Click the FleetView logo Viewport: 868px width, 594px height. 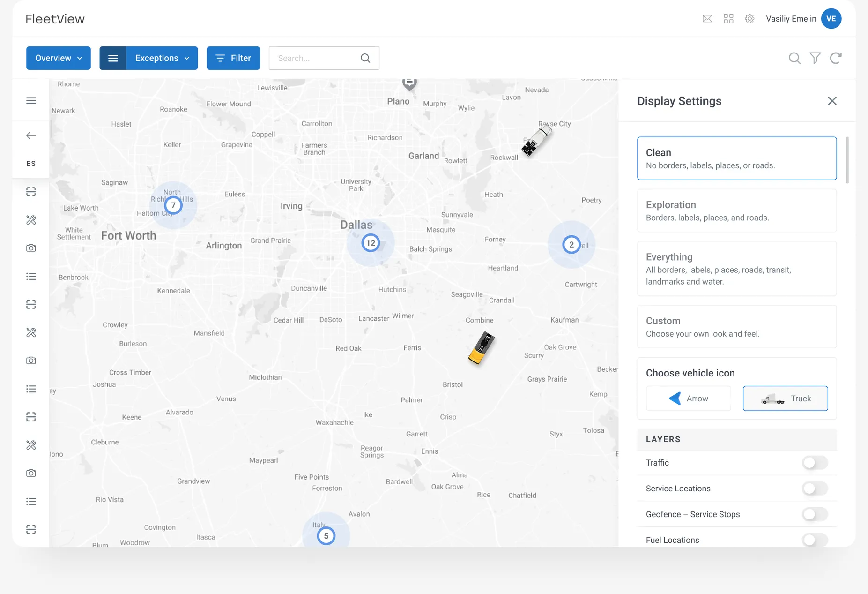(x=55, y=19)
